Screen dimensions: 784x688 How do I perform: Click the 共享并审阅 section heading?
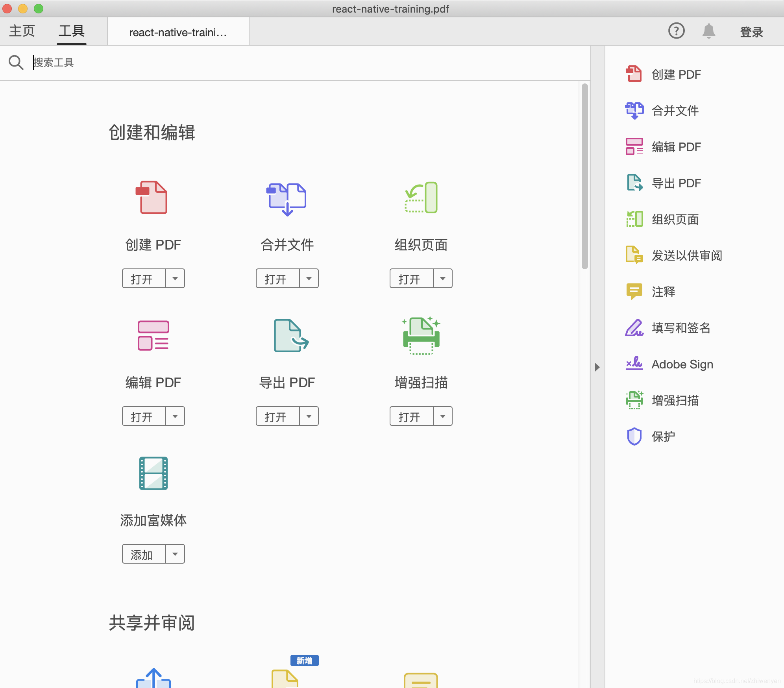[152, 623]
